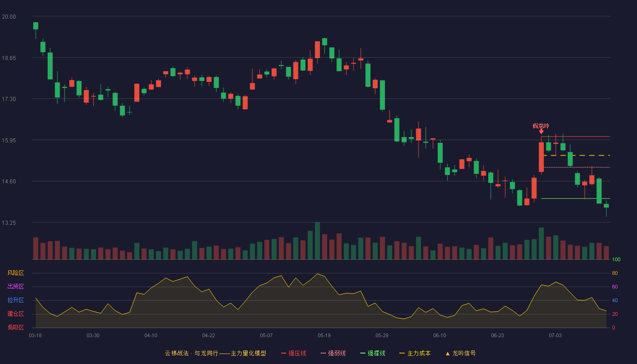Viewport: 637px width, 364px height.
Task: Click the 05-19 date label
Action: point(324,335)
